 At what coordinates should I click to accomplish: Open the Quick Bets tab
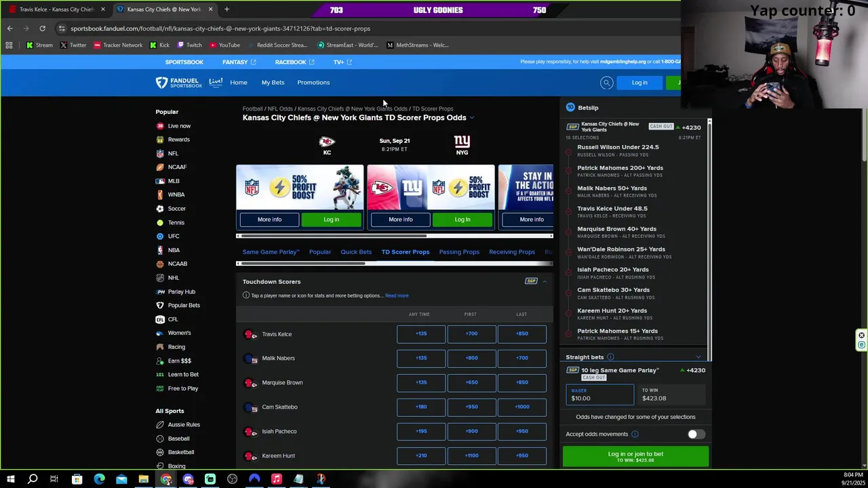(356, 252)
